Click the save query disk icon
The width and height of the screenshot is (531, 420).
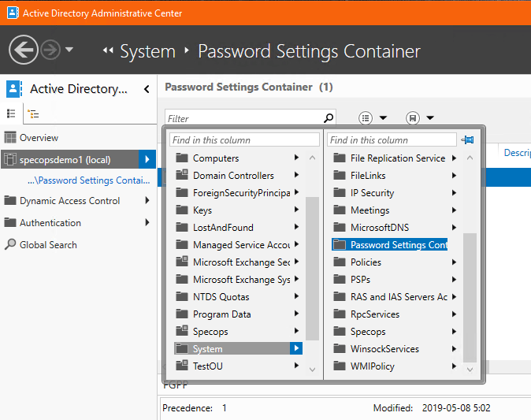(x=413, y=118)
